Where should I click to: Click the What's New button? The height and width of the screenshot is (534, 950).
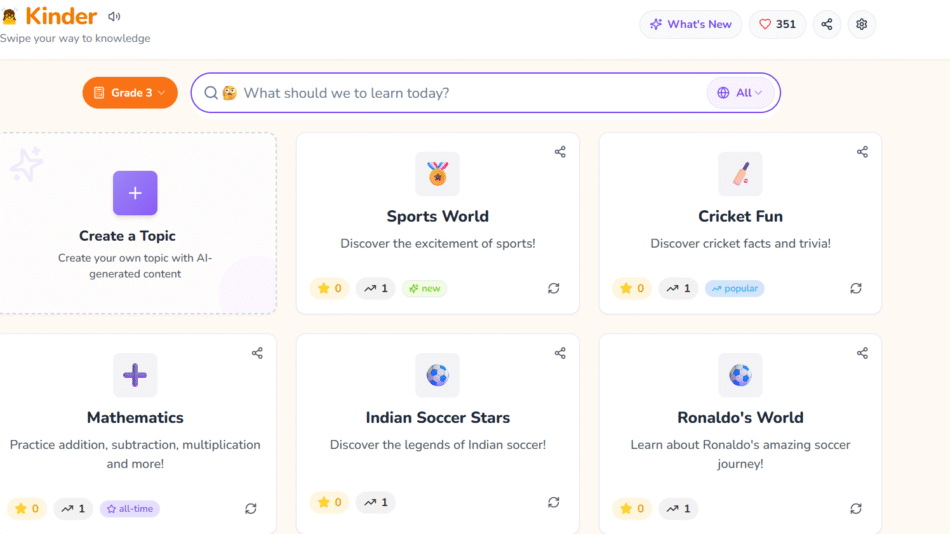691,24
